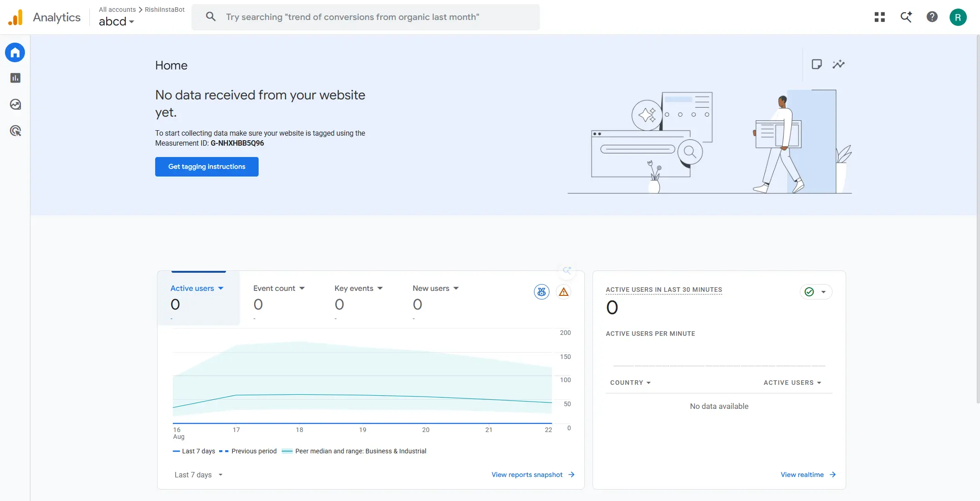The image size is (980, 501).
Task: Open the Explore section icon
Action: 15,104
